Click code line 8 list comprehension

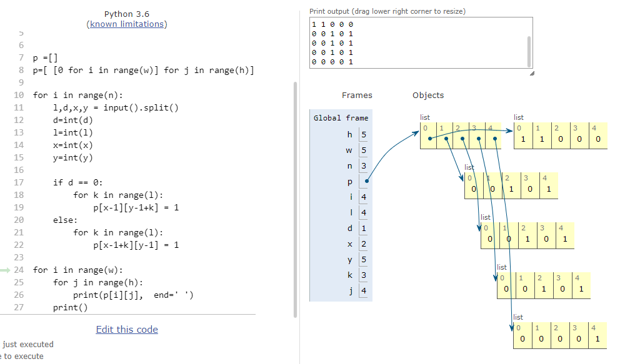tap(144, 71)
